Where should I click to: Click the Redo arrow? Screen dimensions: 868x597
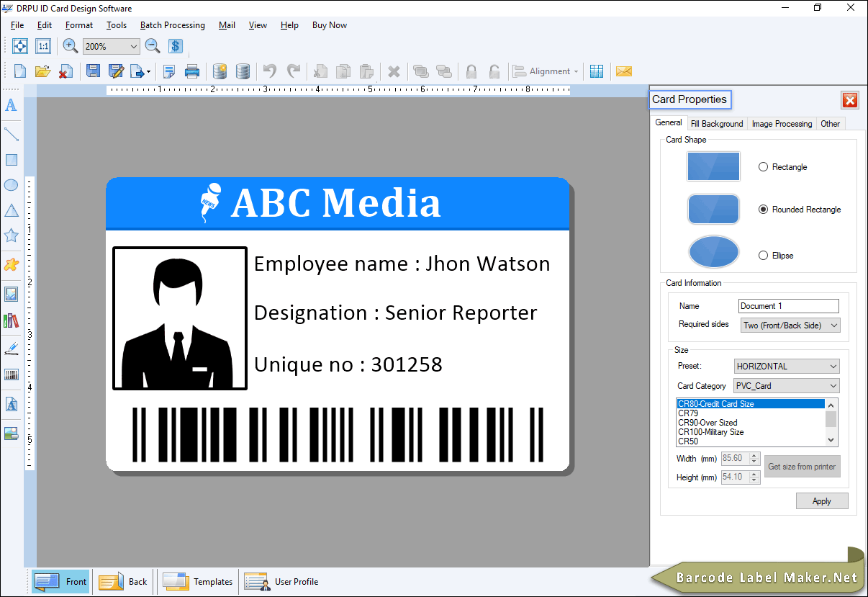click(293, 71)
